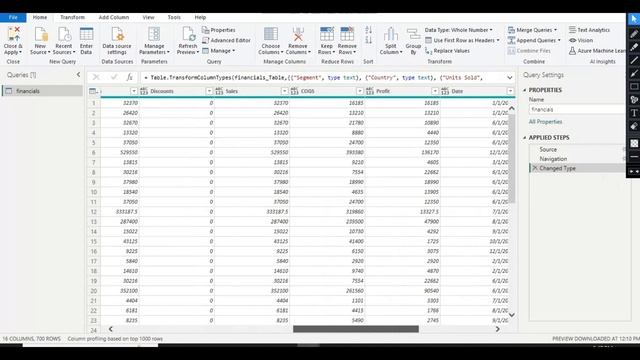The width and height of the screenshot is (640, 360).
Task: Click Vision in AI Insights
Action: (x=581, y=40)
